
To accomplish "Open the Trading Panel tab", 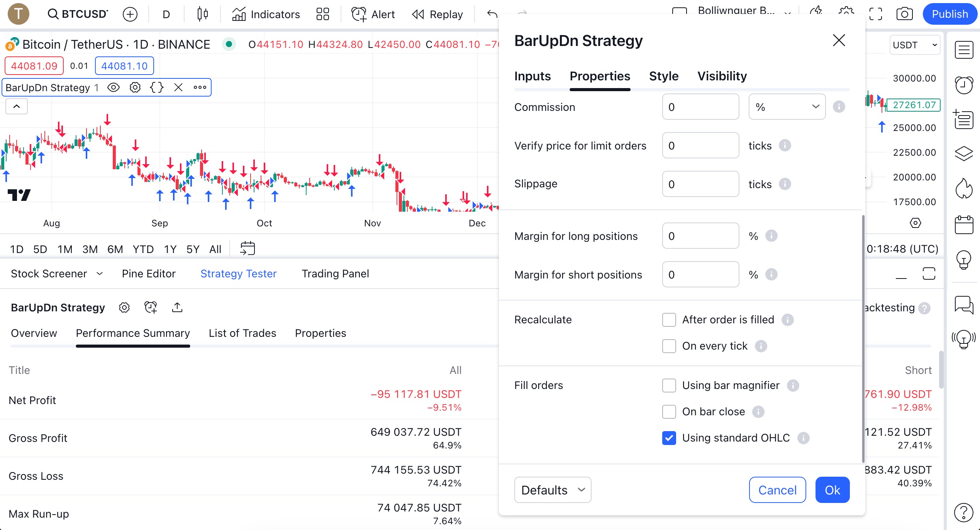I will point(335,273).
